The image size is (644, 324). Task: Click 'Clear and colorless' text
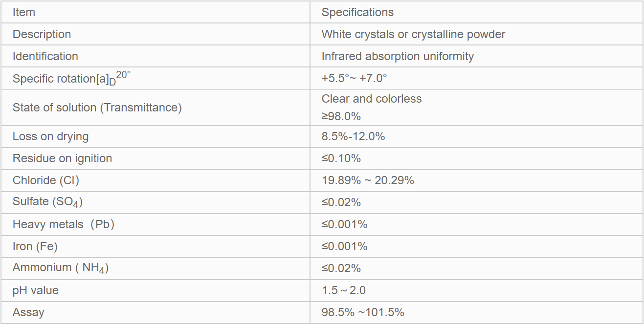(371, 99)
